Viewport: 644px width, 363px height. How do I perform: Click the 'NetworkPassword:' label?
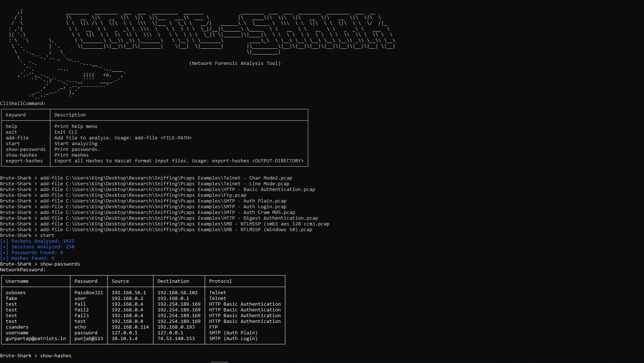pos(23,270)
